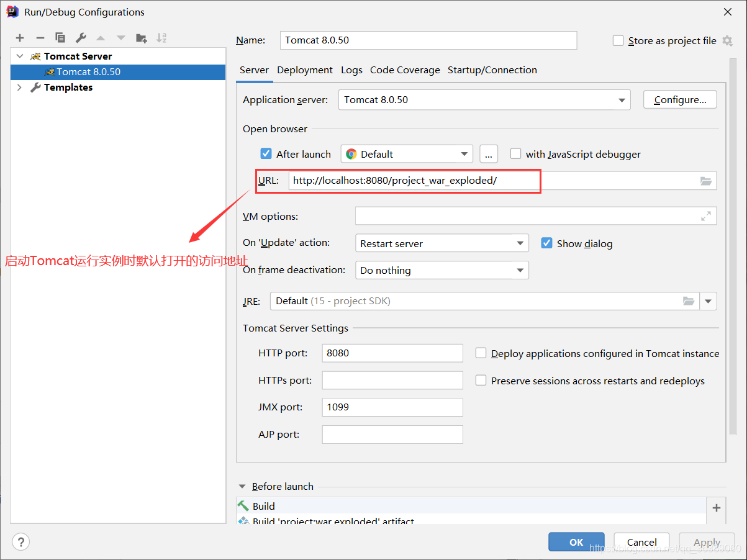Image resolution: width=747 pixels, height=560 pixels.
Task: Open On frame deactivation dropdown
Action: pyautogui.click(x=442, y=270)
